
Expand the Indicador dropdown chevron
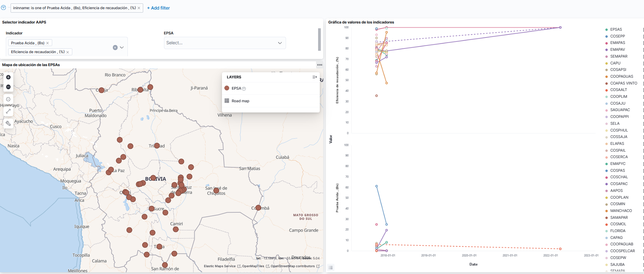click(122, 47)
